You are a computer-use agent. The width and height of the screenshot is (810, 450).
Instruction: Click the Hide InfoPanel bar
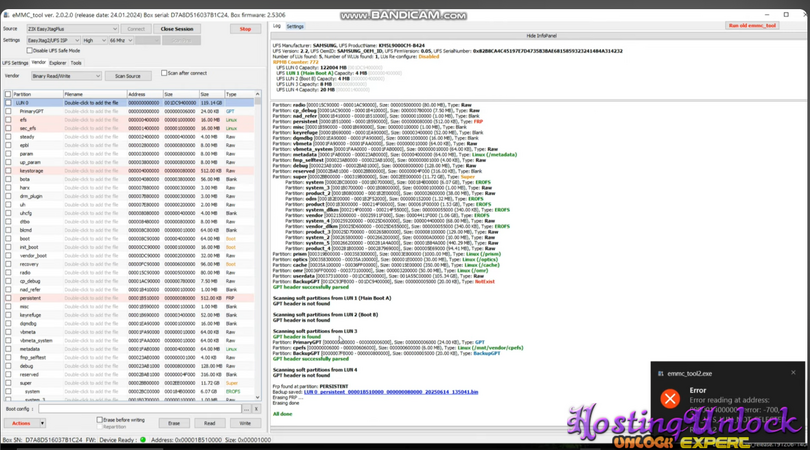click(540, 35)
